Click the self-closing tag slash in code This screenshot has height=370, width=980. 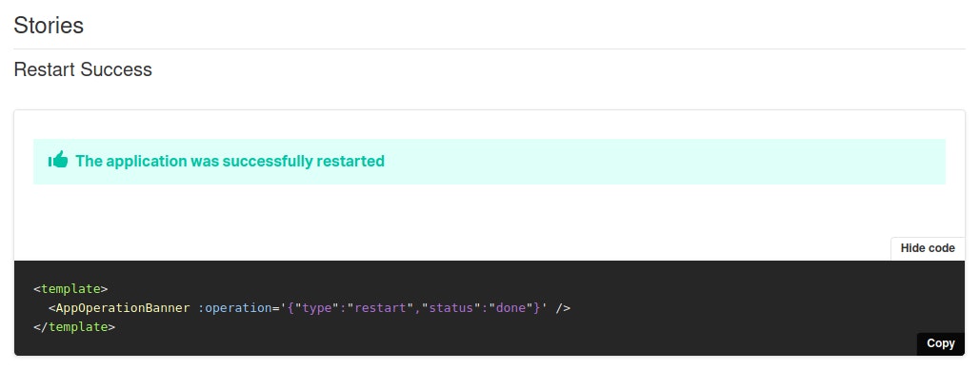pos(563,307)
